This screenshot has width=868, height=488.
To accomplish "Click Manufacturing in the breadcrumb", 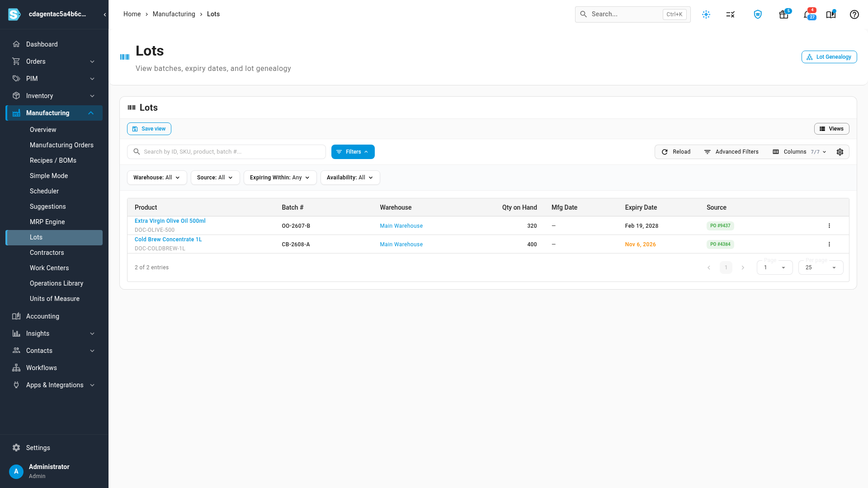I will click(174, 14).
